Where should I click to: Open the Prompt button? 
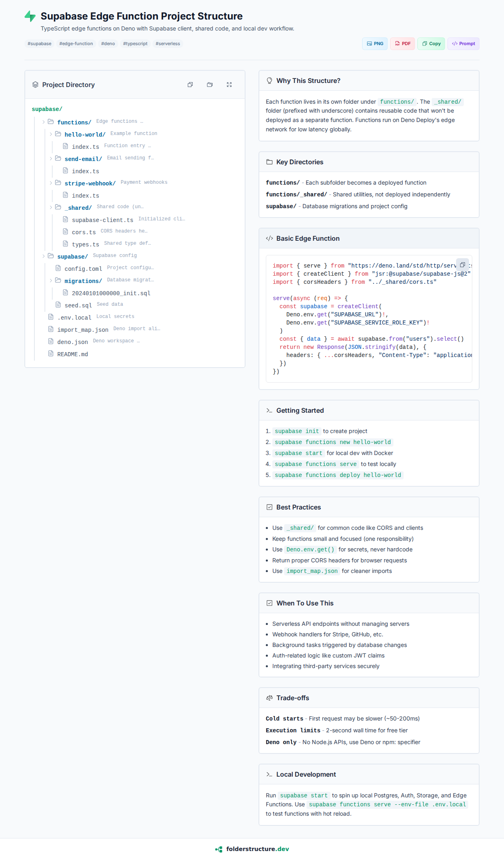463,44
